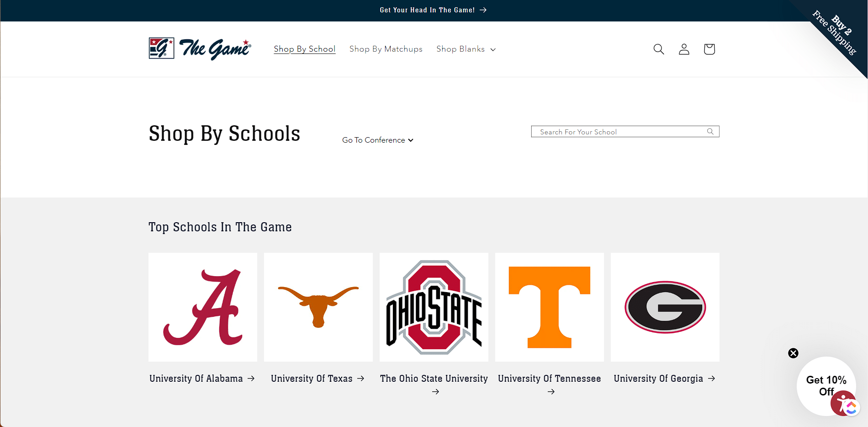The height and width of the screenshot is (427, 868).
Task: Open the account login icon
Action: click(x=684, y=49)
